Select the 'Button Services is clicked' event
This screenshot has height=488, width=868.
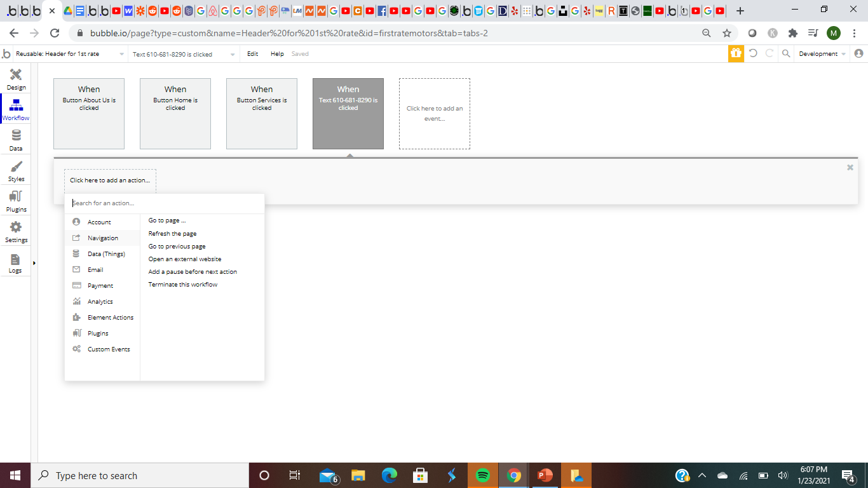262,114
